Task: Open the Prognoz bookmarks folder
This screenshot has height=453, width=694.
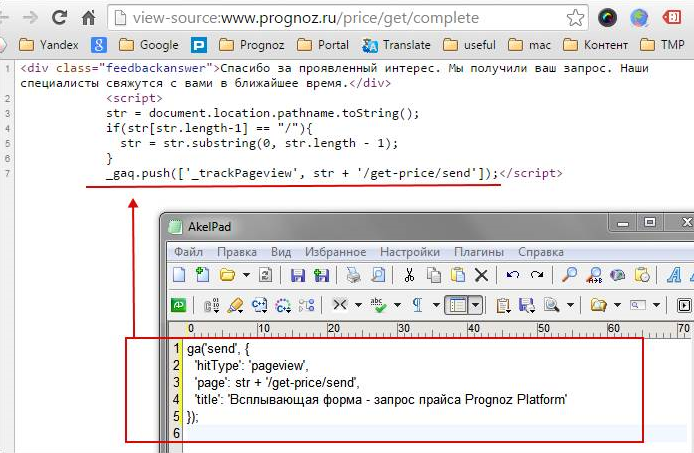Action: 254,44
